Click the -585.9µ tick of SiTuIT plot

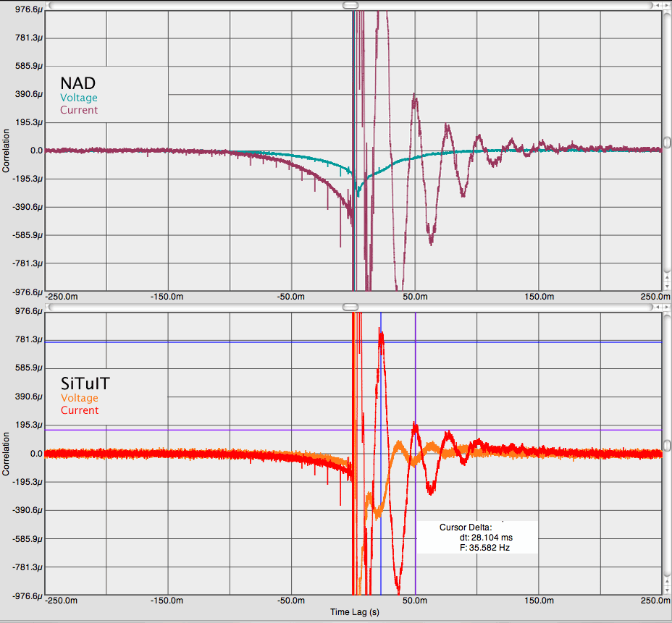tap(28, 539)
